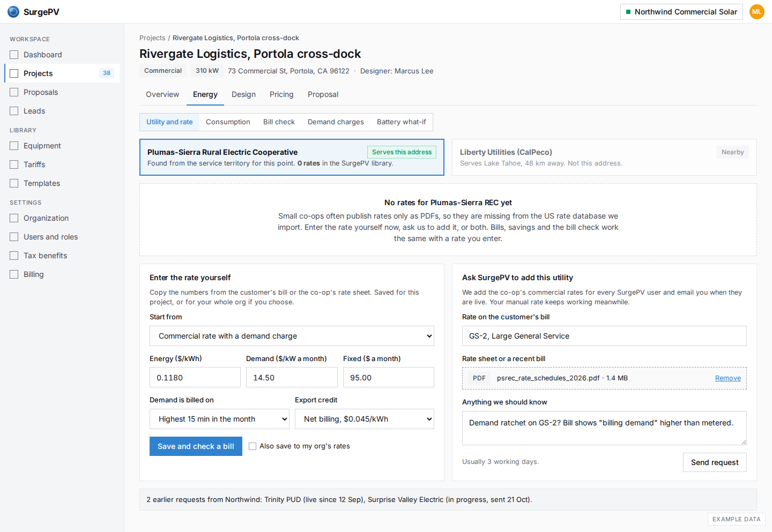Click the Templates icon in the sidebar
This screenshot has height=532, width=772.
coord(14,183)
